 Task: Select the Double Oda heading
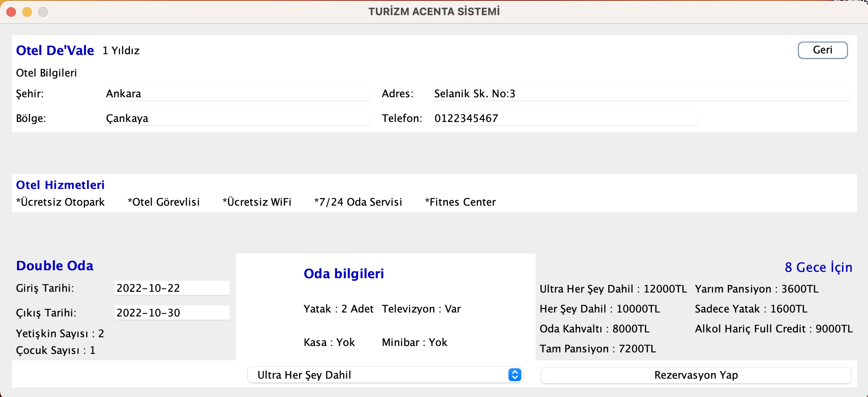click(x=55, y=265)
